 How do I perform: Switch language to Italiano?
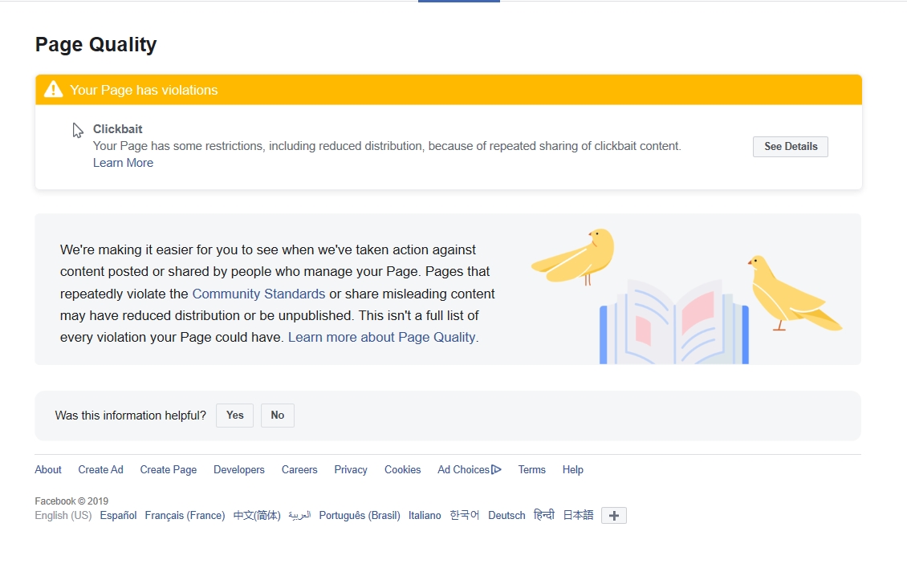coord(425,515)
